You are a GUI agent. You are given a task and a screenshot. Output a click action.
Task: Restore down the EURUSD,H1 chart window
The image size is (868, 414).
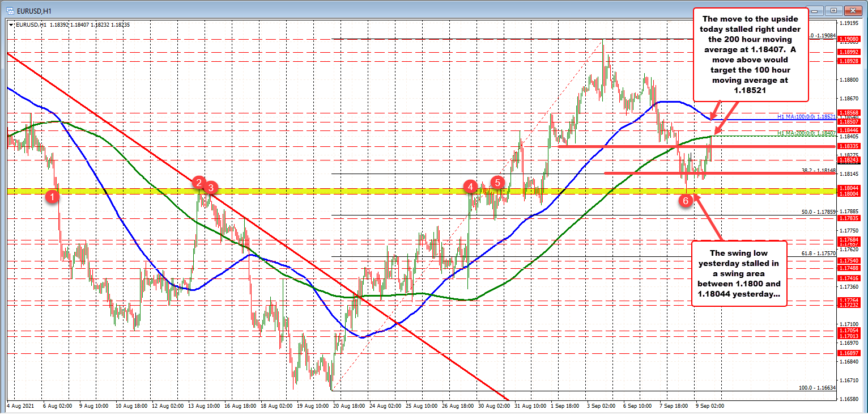(x=834, y=10)
